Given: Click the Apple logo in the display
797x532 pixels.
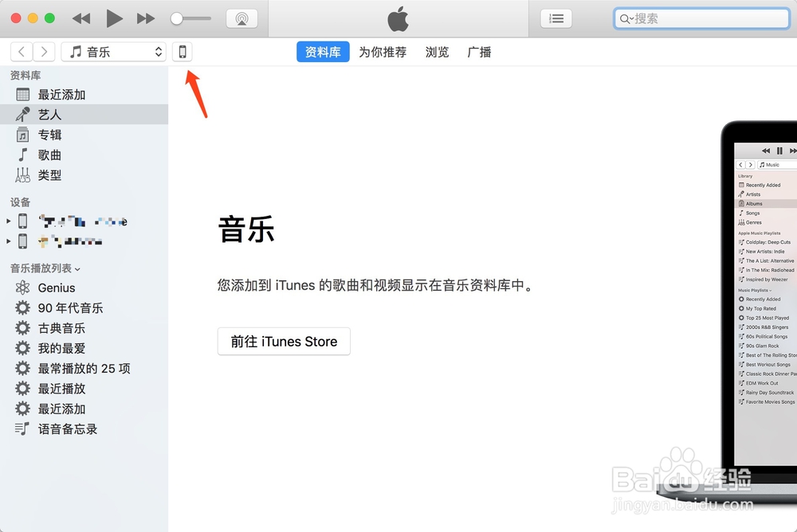Looking at the screenshot, I should pos(398,19).
